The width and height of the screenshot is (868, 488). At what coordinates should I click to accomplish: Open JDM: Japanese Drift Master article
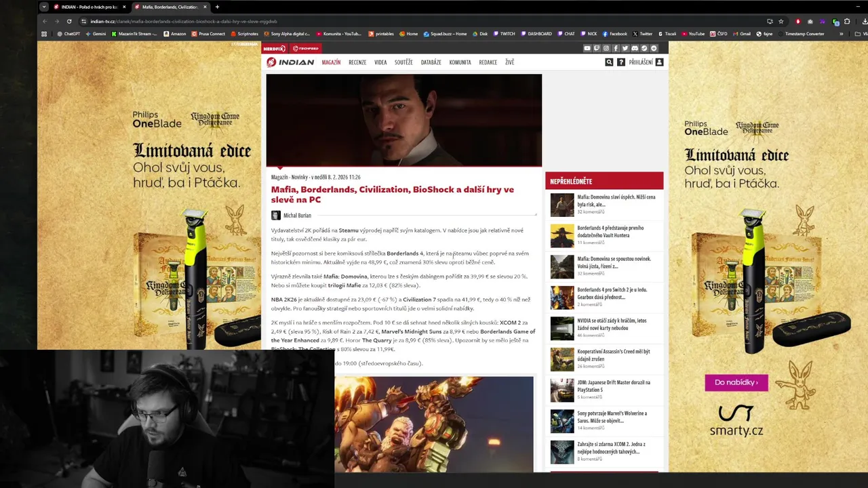click(x=614, y=386)
